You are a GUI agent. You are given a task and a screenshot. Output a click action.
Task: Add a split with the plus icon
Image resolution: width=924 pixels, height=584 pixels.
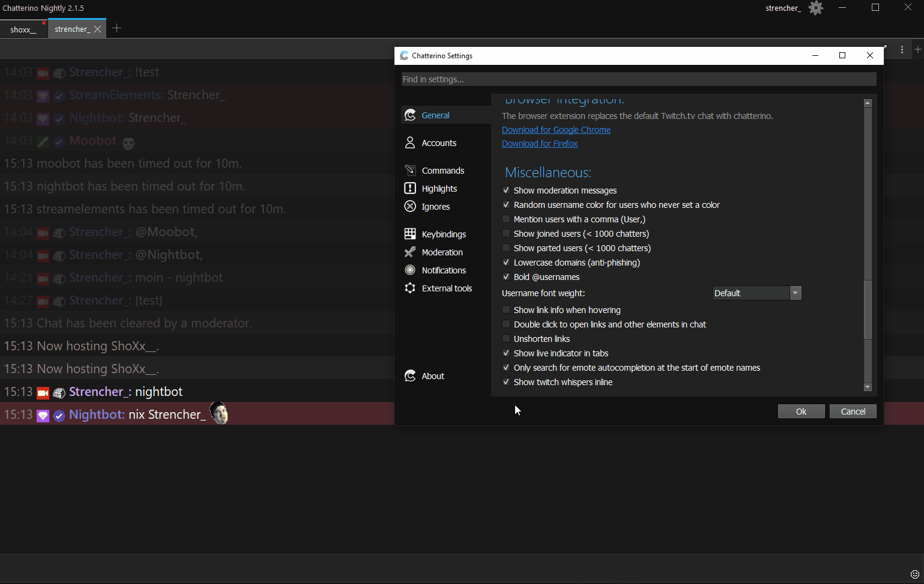917,49
